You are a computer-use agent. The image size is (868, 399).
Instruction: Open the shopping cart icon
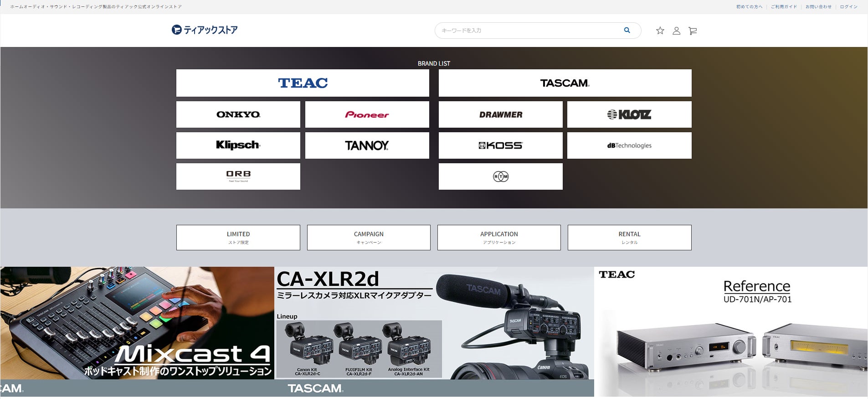pos(693,31)
